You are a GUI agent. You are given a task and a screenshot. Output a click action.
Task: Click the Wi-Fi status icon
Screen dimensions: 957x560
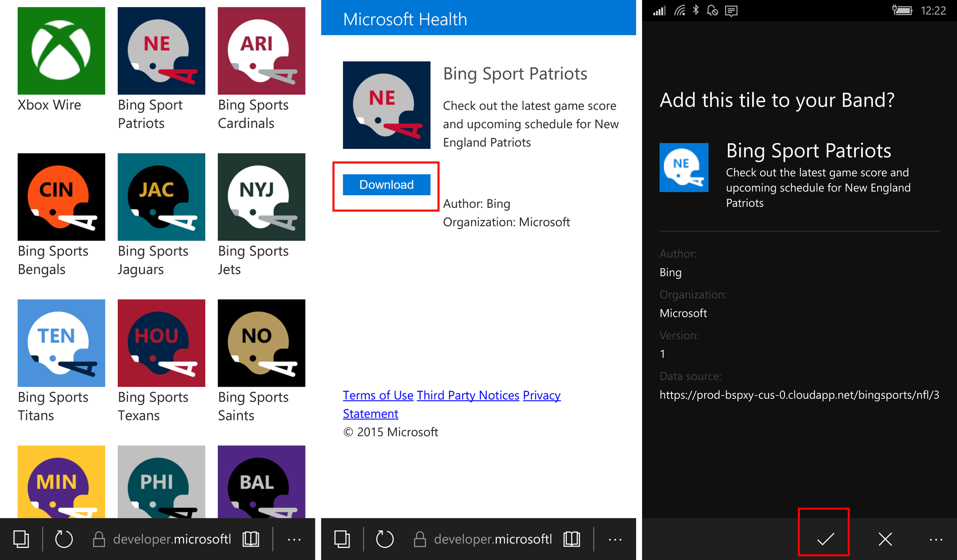(680, 11)
